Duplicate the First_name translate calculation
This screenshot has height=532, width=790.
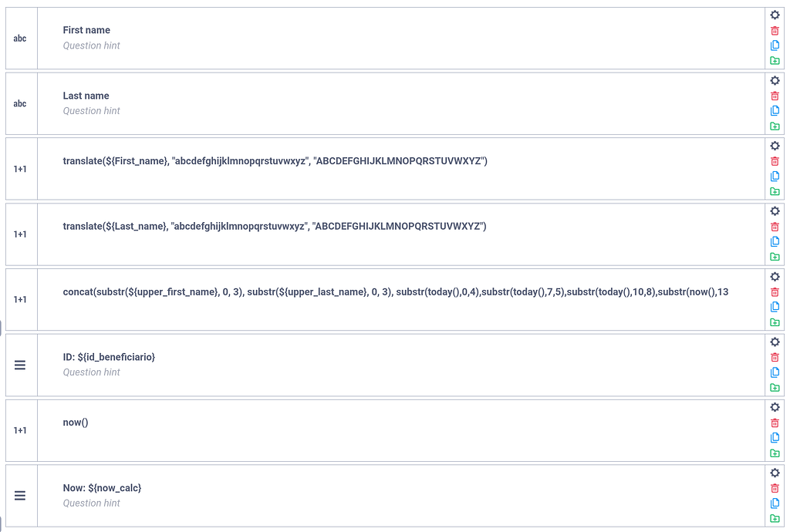[x=775, y=176]
